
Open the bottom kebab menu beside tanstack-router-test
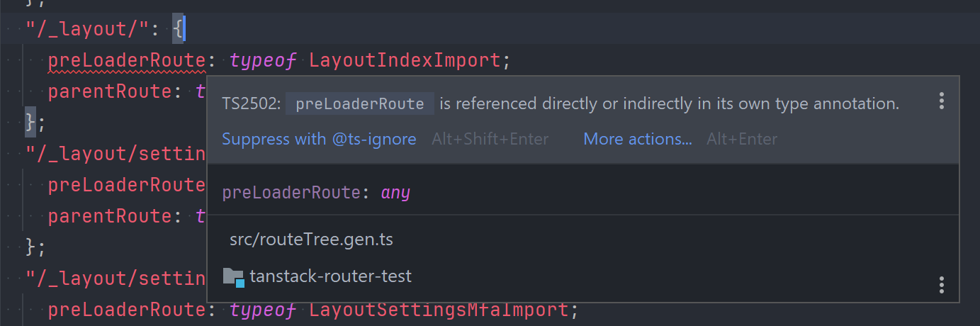941,285
